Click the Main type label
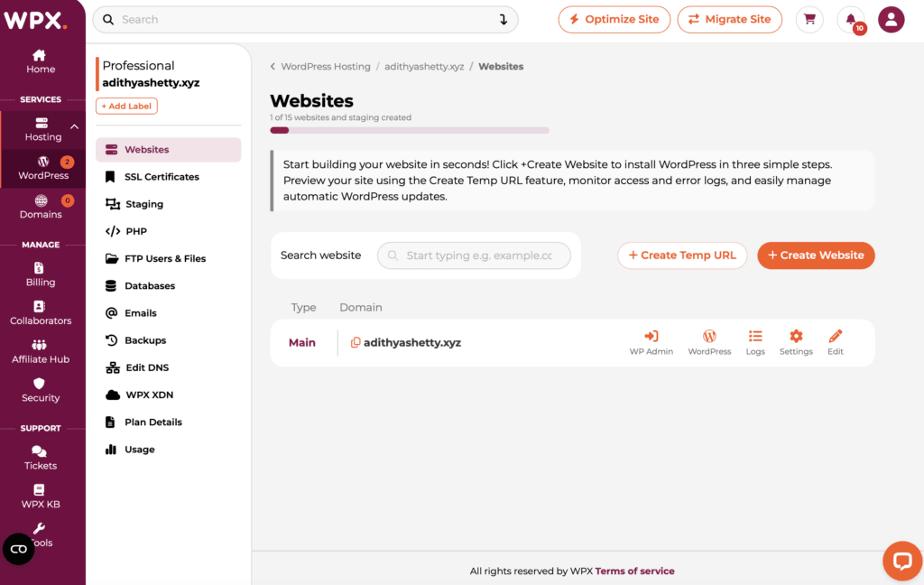 (302, 343)
